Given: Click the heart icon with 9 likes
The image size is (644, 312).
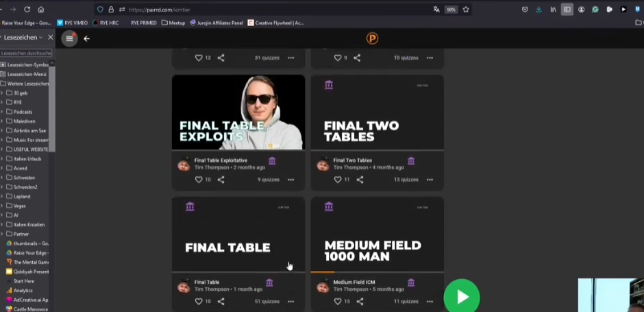Looking at the screenshot, I should (338, 58).
